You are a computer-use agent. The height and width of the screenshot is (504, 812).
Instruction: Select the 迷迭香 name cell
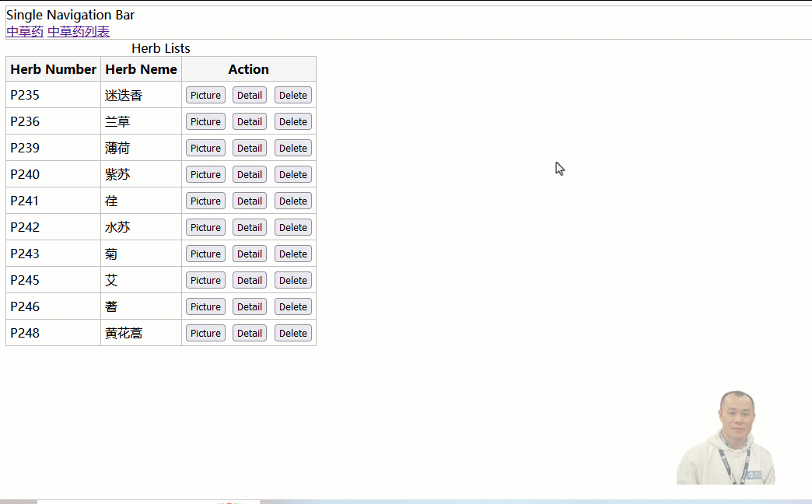[141, 96]
